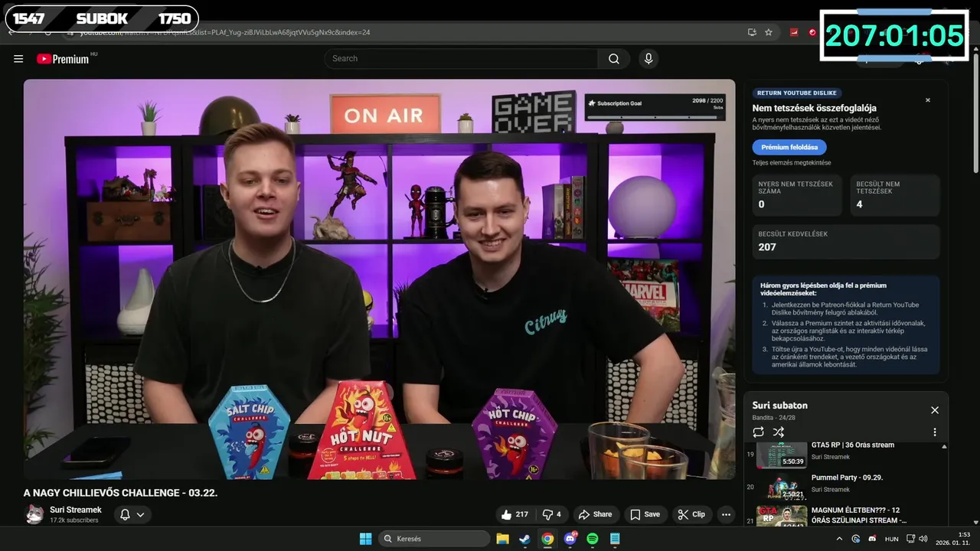Close the Suri subaton playlist panel
The width and height of the screenshot is (980, 551).
[x=935, y=410]
